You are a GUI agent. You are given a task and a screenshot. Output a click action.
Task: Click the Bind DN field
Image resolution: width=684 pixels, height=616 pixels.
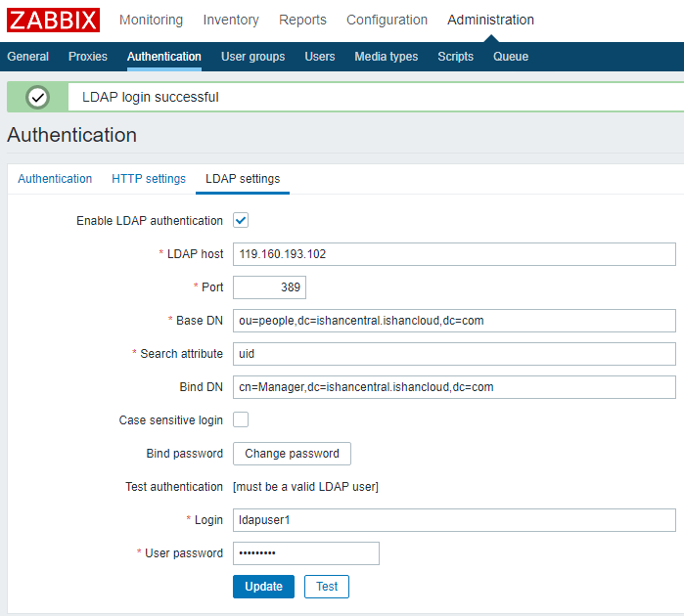pos(454,387)
